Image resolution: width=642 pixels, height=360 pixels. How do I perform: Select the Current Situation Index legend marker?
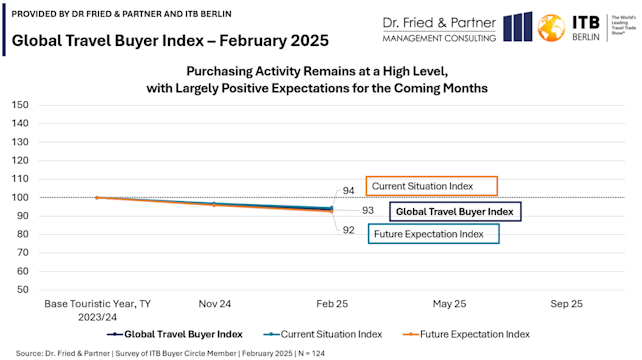tap(271, 335)
